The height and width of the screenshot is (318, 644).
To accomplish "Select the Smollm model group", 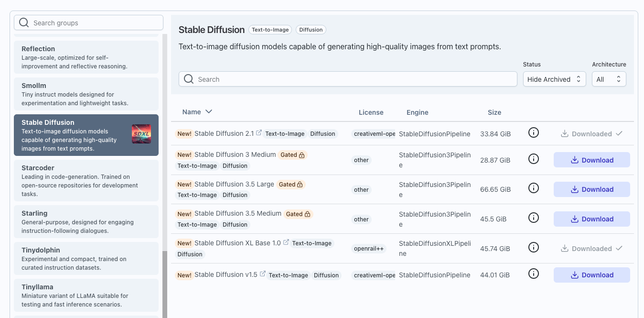I will coord(86,94).
